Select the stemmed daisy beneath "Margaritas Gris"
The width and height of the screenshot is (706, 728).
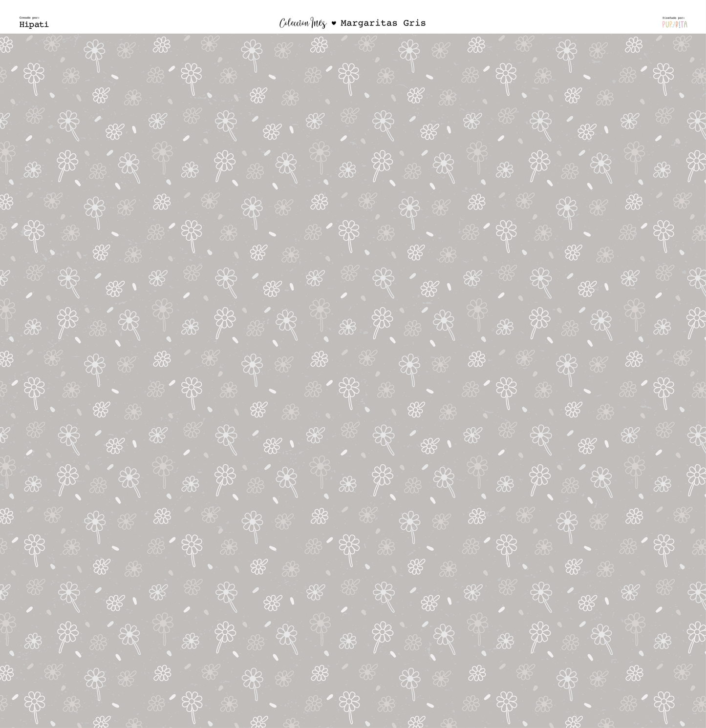pyautogui.click(x=409, y=50)
